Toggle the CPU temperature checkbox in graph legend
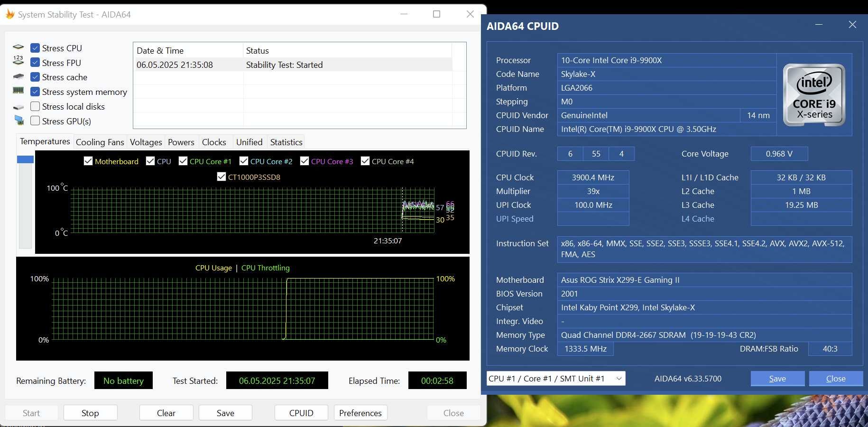This screenshot has height=427, width=868. [150, 161]
